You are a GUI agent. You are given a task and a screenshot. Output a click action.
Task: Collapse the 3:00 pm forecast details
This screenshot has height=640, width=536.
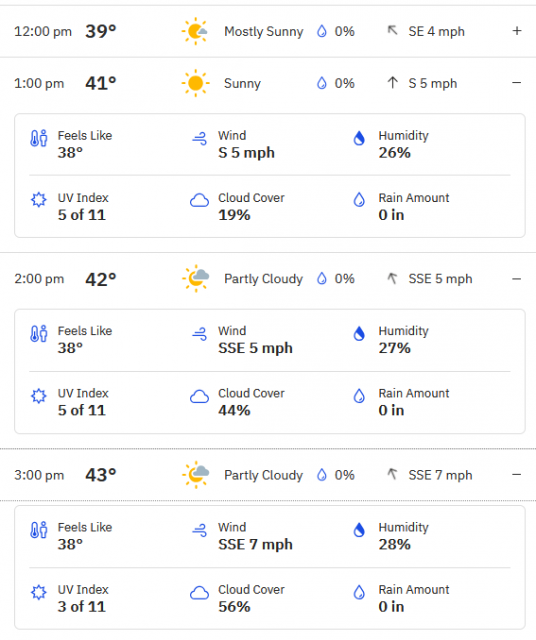[x=517, y=475]
